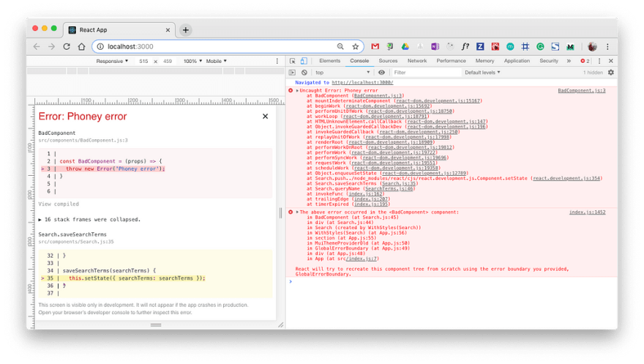The width and height of the screenshot is (644, 364).
Task: Switch to the Network tab
Action: 417,61
